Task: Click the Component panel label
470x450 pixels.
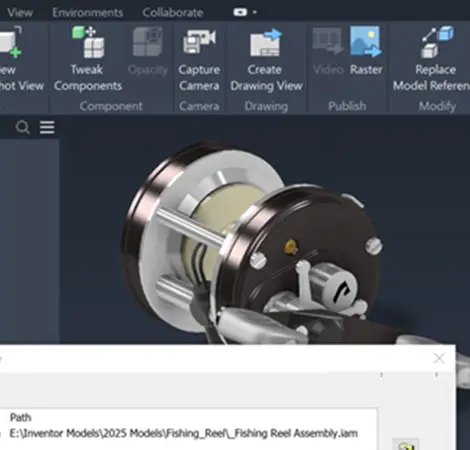Action: click(x=111, y=106)
